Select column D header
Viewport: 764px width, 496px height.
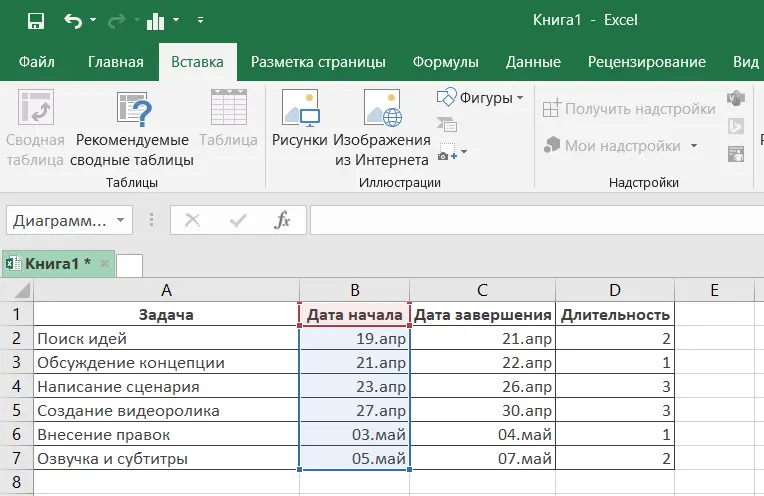[x=614, y=290]
